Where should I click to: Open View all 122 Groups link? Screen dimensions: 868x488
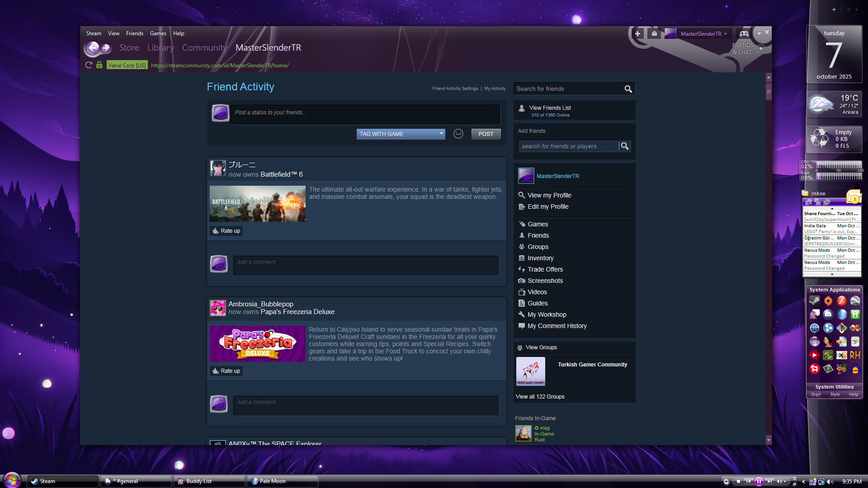tap(540, 397)
